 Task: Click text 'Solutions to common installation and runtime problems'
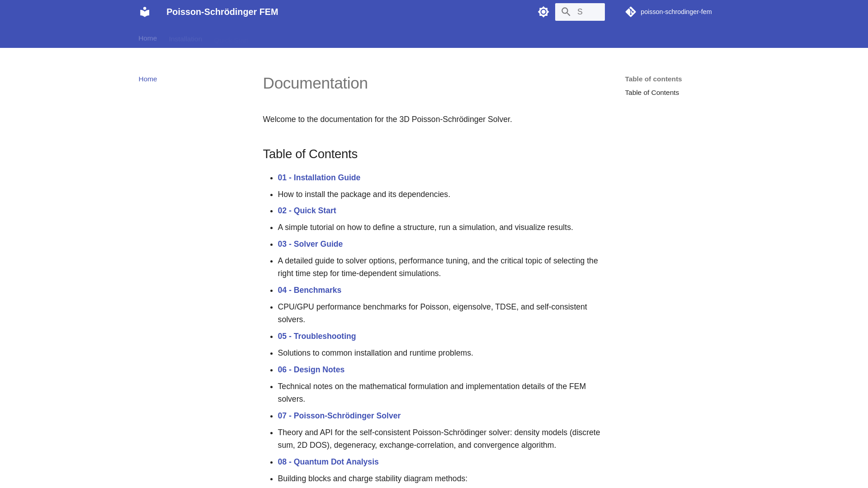[375, 353]
